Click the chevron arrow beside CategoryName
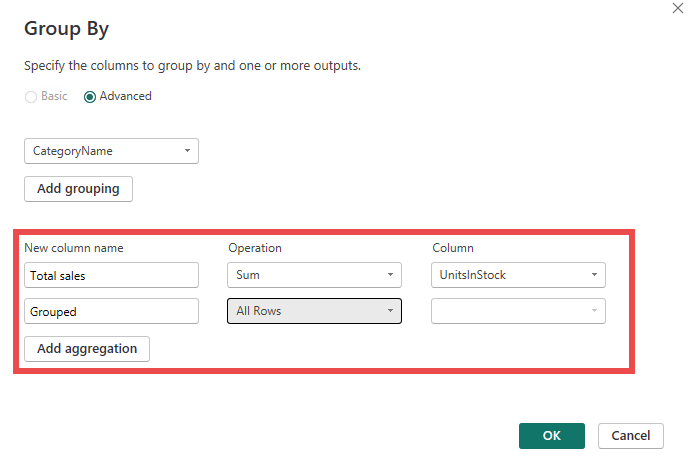The width and height of the screenshot is (690, 459). [187, 151]
